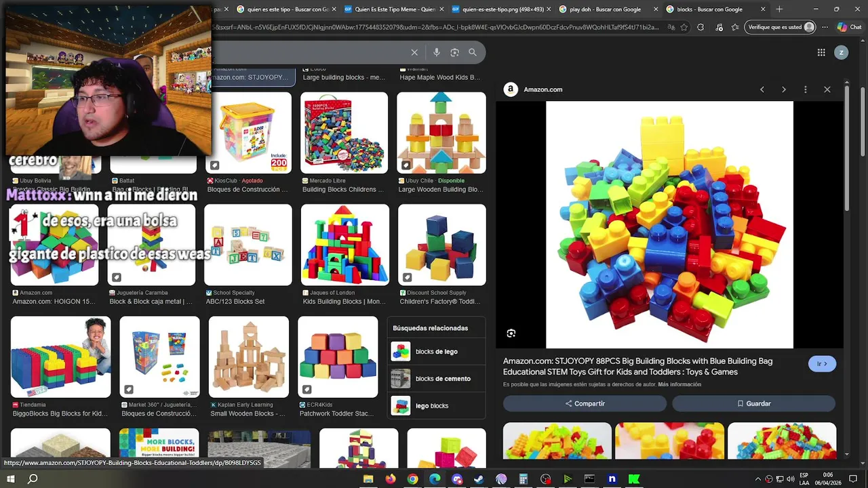Image resolution: width=868 pixels, height=488 pixels.
Task: Search inside the image with Lens icon
Action: tap(511, 333)
